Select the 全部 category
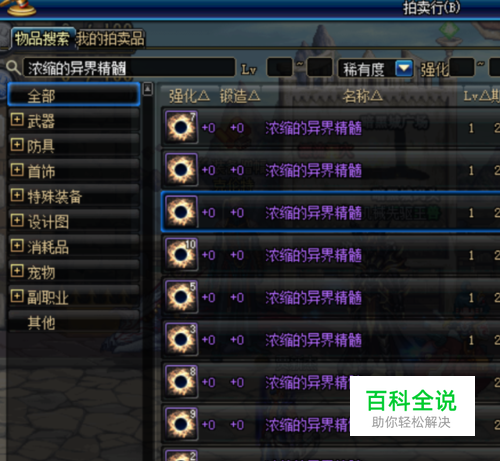 coord(74,95)
